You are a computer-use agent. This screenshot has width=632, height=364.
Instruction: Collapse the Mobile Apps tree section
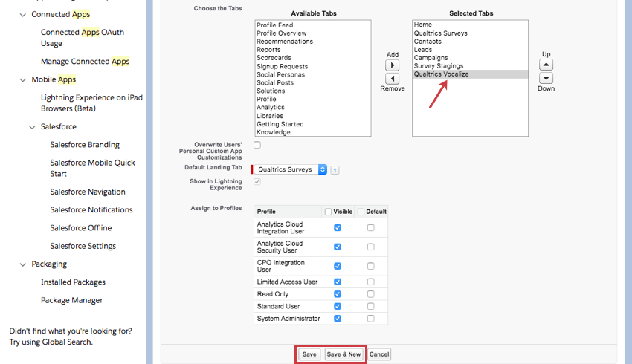(22, 80)
